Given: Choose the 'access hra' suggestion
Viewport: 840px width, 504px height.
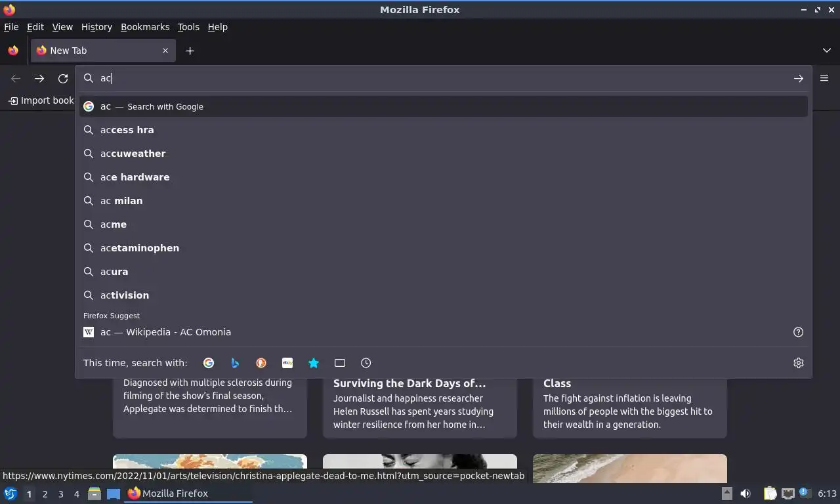Looking at the screenshot, I should [444, 130].
